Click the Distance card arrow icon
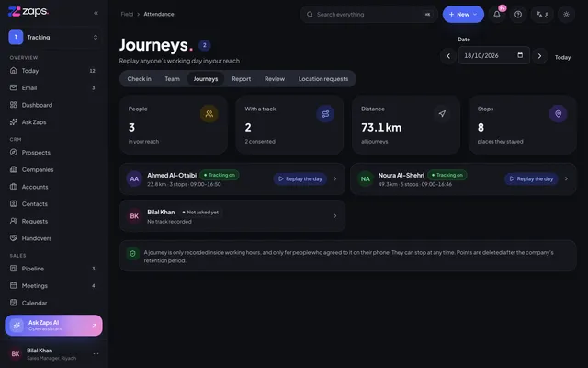The height and width of the screenshot is (368, 588). (x=442, y=114)
